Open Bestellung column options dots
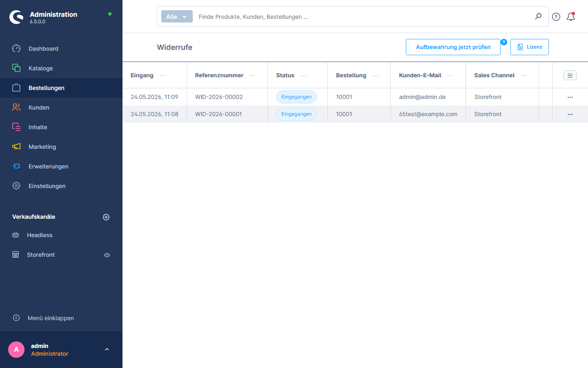 click(x=376, y=76)
